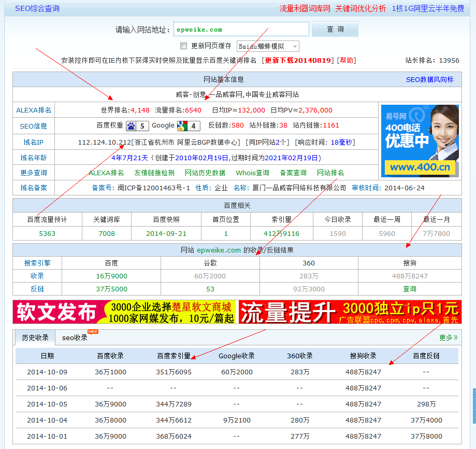Click the 域名IP row label
476x449 pixels.
tap(33, 142)
